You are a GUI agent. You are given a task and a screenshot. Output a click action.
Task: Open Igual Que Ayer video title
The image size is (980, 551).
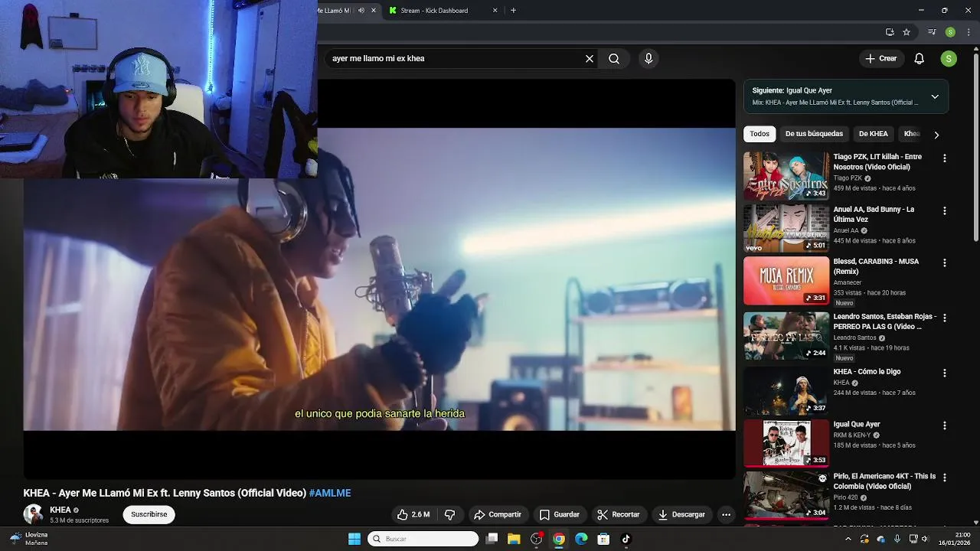point(857,424)
